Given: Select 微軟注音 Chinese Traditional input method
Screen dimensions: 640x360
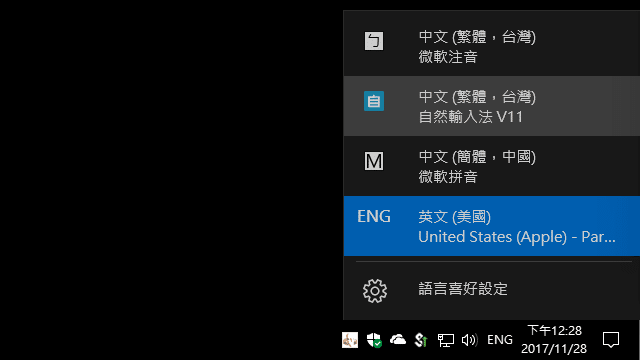Looking at the screenshot, I should click(x=491, y=46).
